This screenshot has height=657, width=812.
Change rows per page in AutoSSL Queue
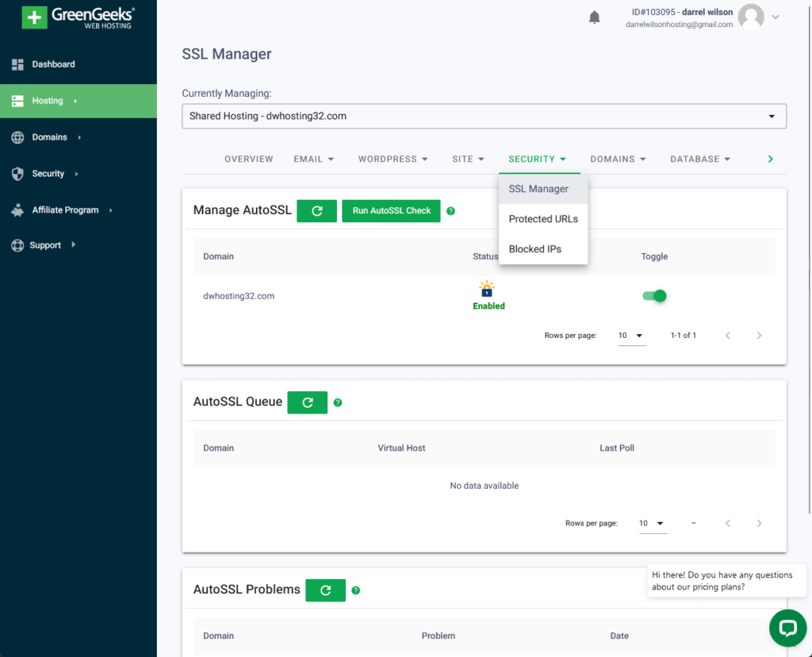tap(653, 524)
